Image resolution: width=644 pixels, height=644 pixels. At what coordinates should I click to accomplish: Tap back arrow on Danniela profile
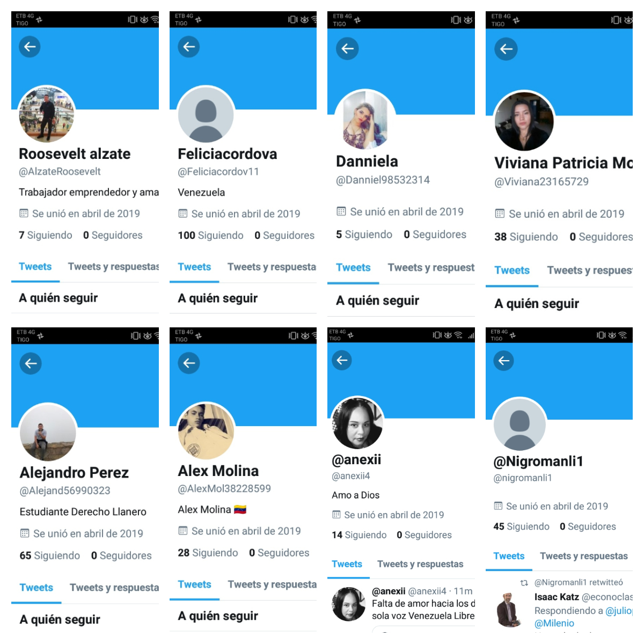347,49
